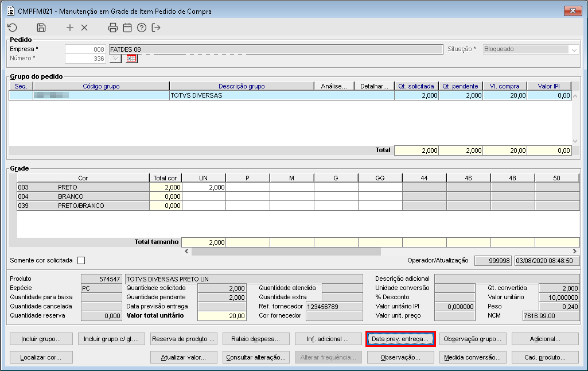Click the Reserva de produto ... button
The image size is (588, 371).
184,339
